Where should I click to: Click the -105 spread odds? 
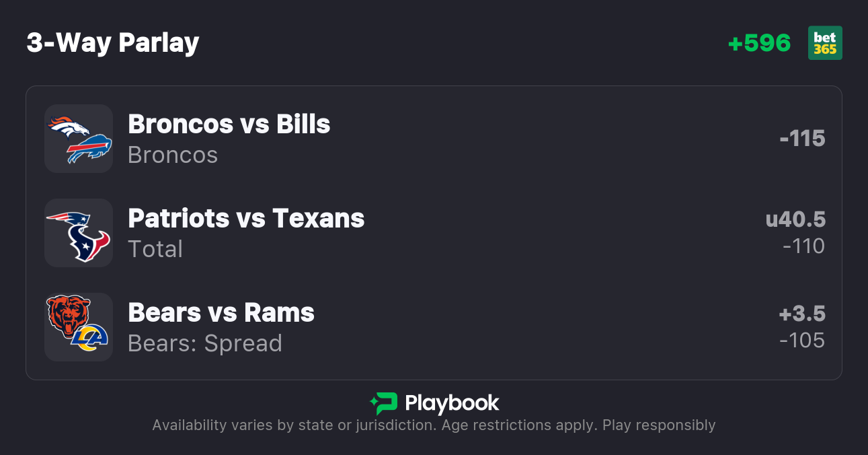click(802, 341)
